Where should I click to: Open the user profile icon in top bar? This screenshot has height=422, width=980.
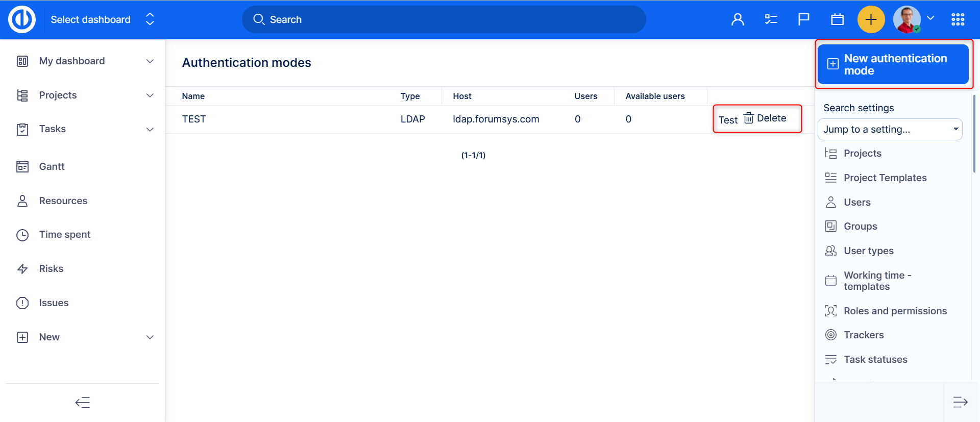tap(737, 20)
